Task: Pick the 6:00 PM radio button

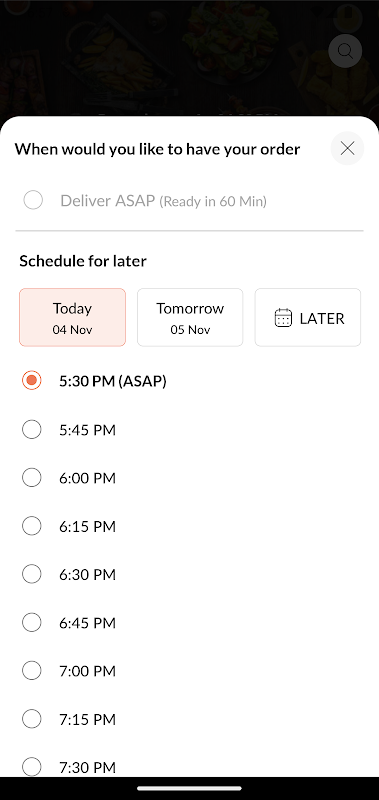Action: click(32, 478)
